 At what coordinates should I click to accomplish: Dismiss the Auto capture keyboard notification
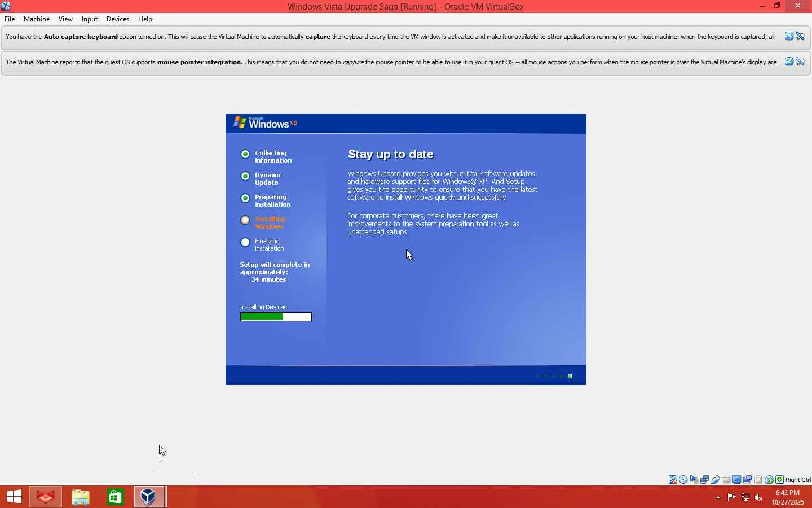[x=789, y=37]
